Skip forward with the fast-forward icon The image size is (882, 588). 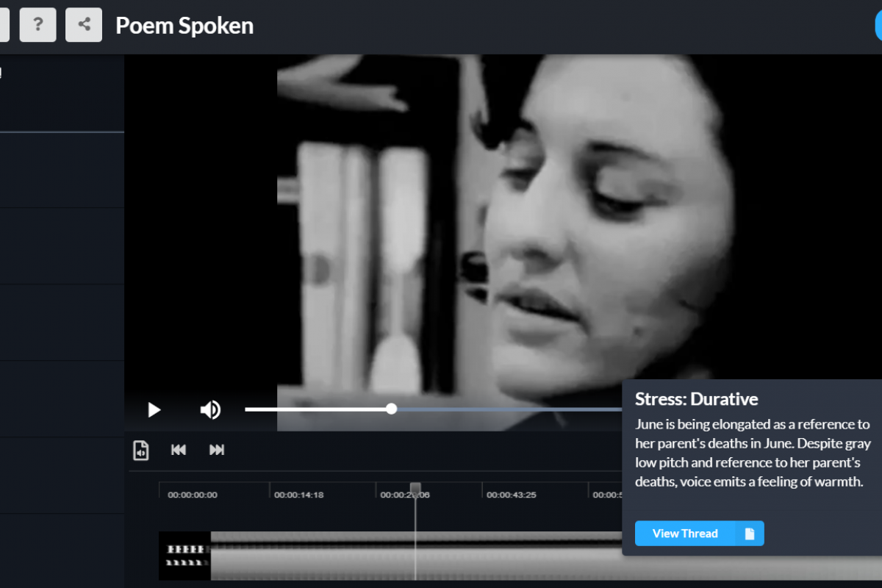217,450
